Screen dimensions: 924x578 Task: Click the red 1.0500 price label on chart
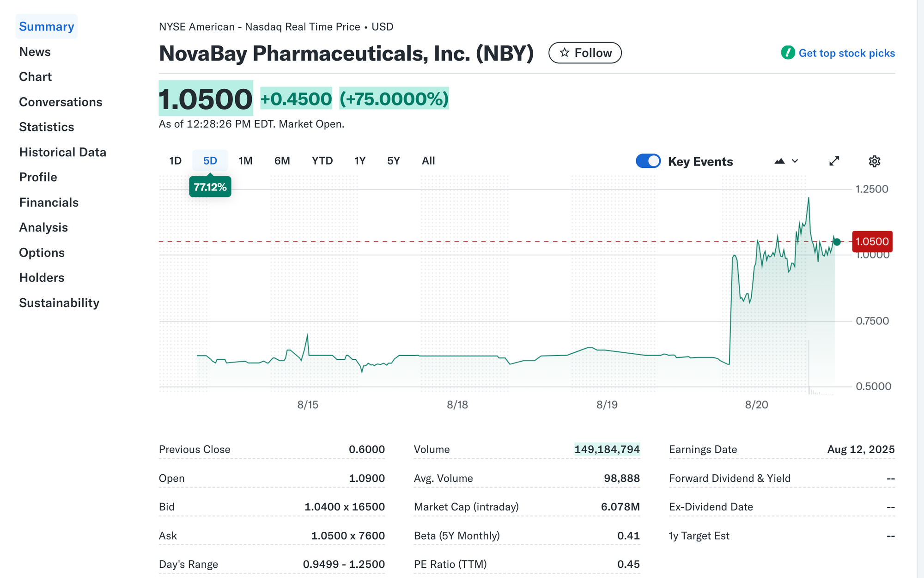coord(872,241)
